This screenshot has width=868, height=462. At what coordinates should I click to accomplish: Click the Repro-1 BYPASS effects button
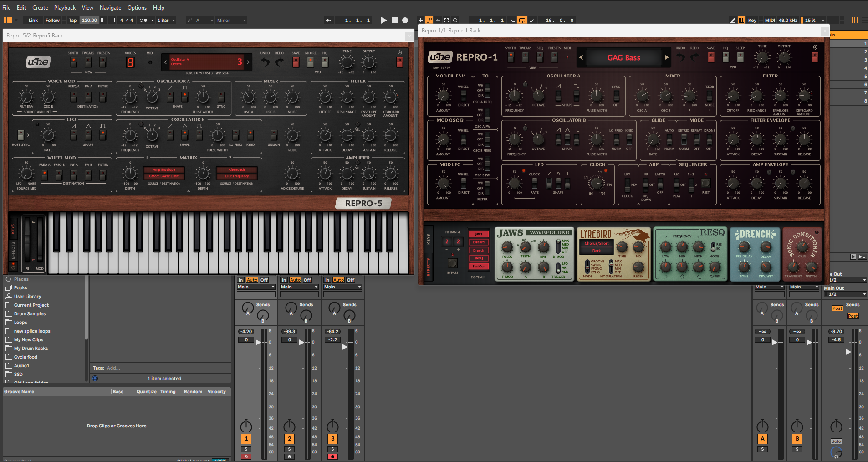(x=453, y=263)
